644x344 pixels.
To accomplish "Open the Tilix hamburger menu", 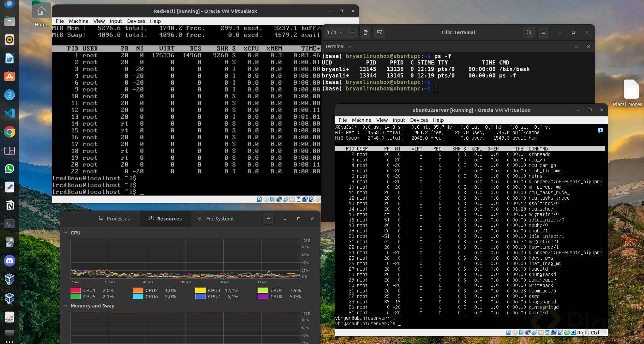I will [x=543, y=32].
